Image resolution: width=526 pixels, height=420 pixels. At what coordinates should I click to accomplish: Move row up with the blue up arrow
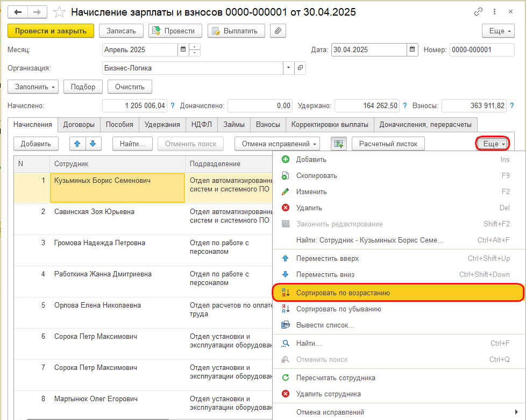point(77,144)
